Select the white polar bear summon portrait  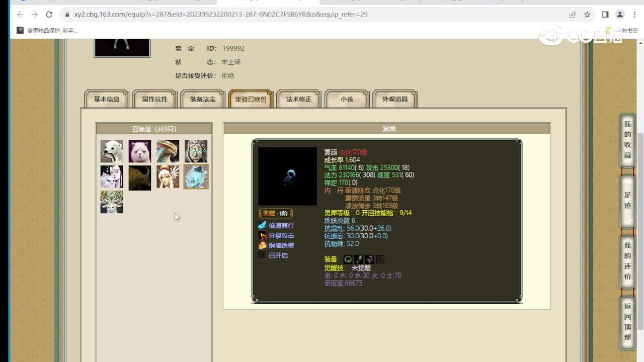pyautogui.click(x=112, y=151)
